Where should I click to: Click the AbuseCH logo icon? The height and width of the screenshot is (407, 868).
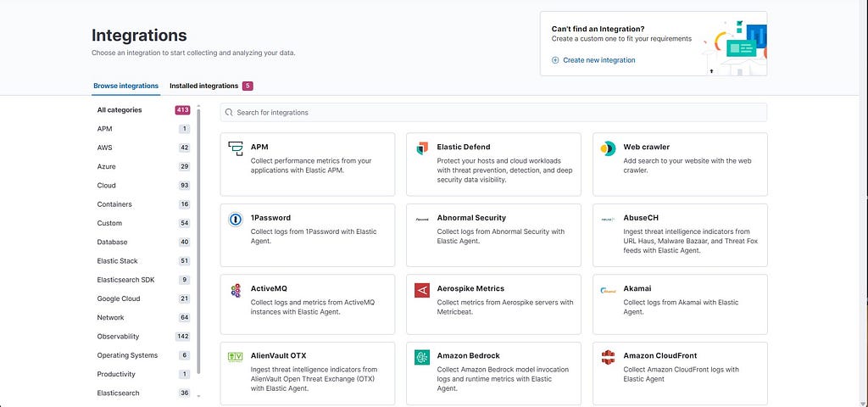(608, 220)
